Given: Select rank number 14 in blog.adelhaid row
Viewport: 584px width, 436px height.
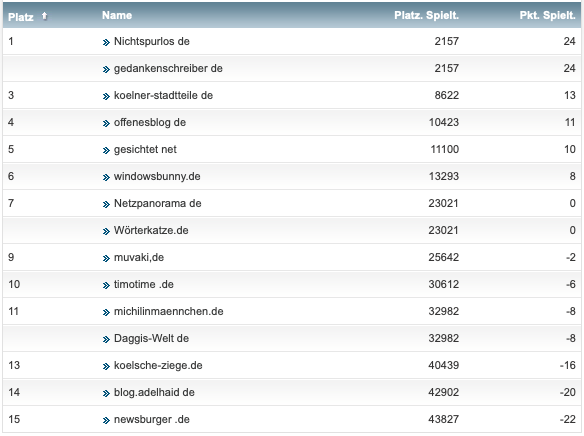Looking at the screenshot, I should pyautogui.click(x=14, y=392).
